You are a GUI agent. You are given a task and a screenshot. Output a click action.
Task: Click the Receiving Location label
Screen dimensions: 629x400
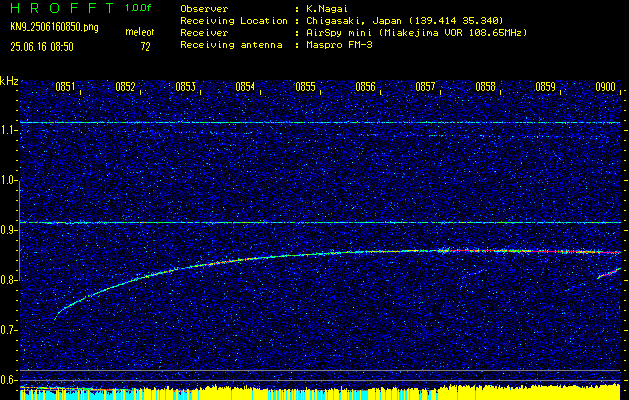(x=234, y=20)
